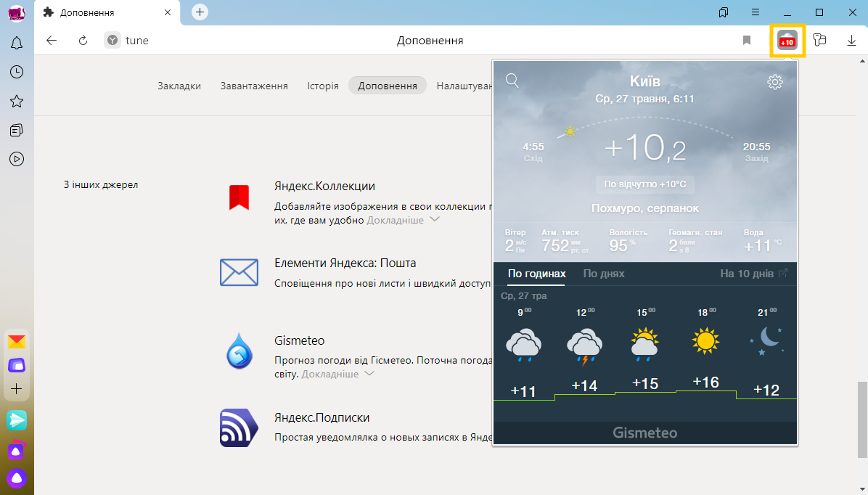The height and width of the screenshot is (495, 868).
Task: Click the 18:00 sunny forecast icon
Action: [706, 340]
